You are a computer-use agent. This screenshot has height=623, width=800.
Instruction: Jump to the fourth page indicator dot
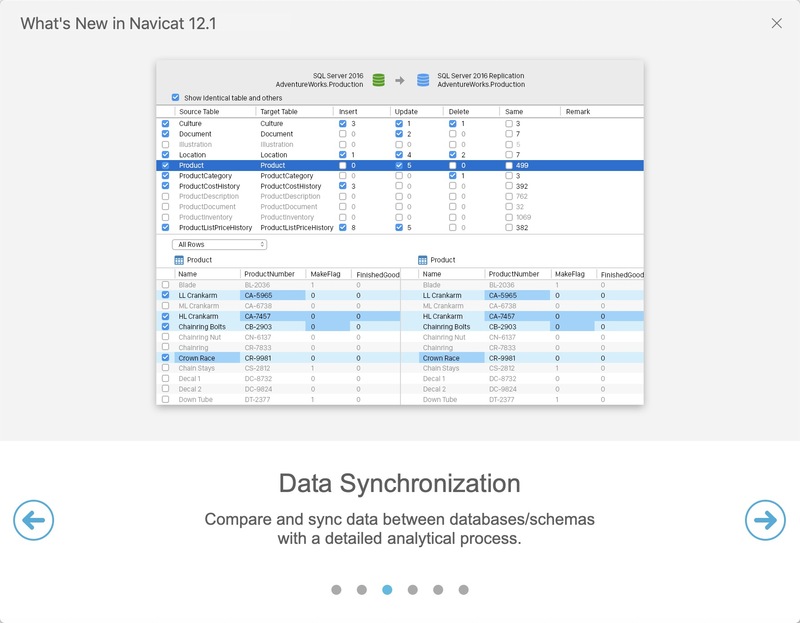coord(413,590)
